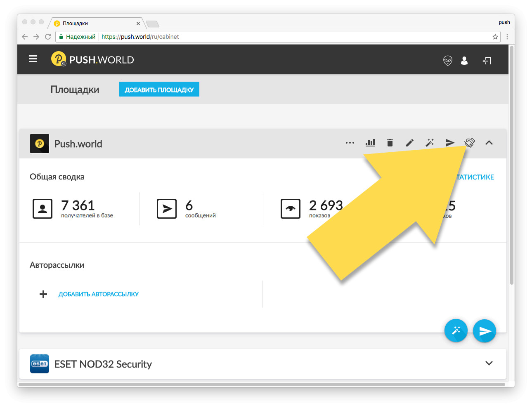Screen dimensions: 532x408
Task: Delete Push.world site with trash icon
Action: (x=390, y=143)
